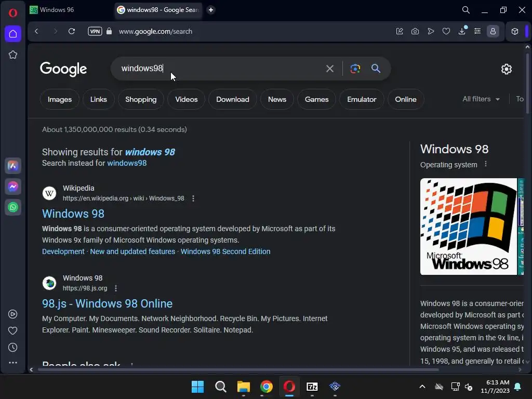Open File Explorer from taskbar
Screen dimensions: 532x399
(x=243, y=387)
